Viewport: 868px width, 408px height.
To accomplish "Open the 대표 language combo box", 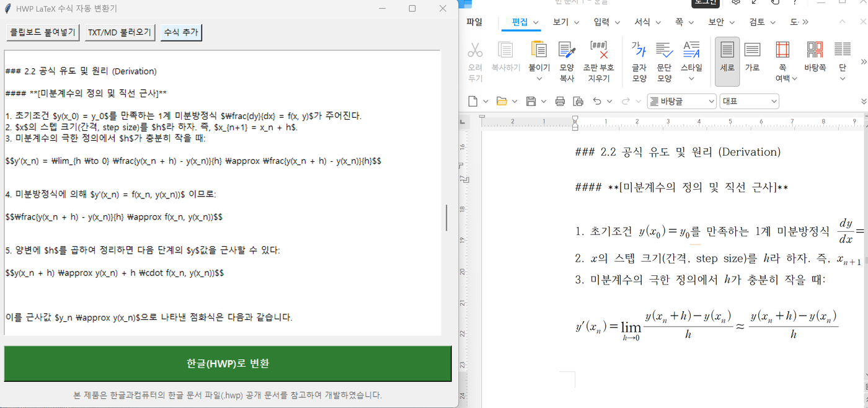I will [750, 101].
